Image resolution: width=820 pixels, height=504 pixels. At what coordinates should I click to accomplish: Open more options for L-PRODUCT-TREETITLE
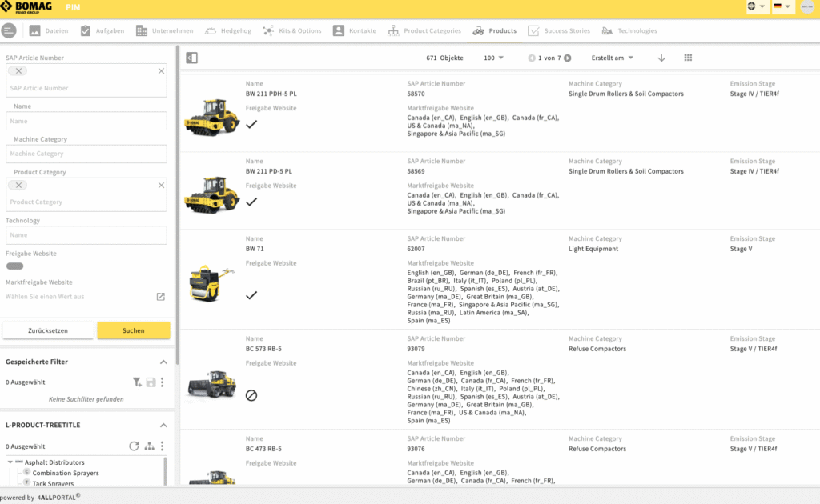[162, 446]
